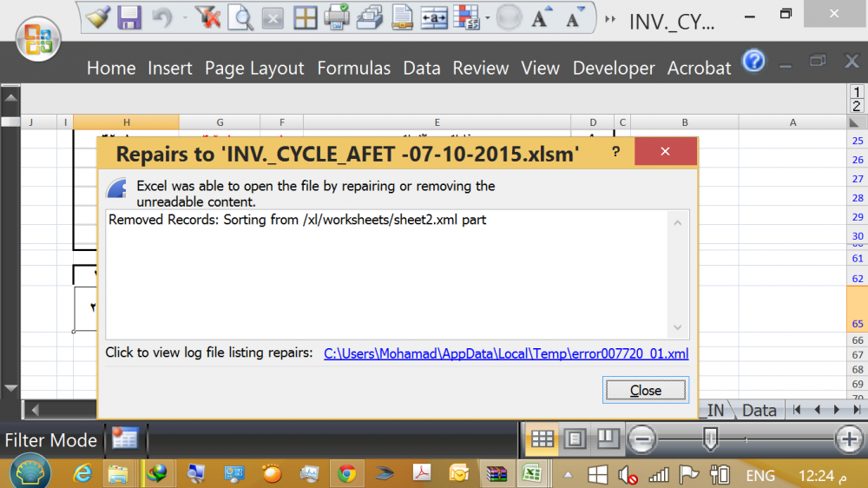The image size is (868, 488).
Task: Click the column width fit icon
Action: coord(434,17)
